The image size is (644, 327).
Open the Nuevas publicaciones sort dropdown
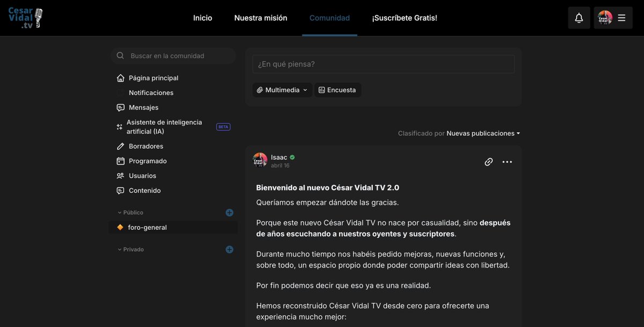click(x=483, y=134)
